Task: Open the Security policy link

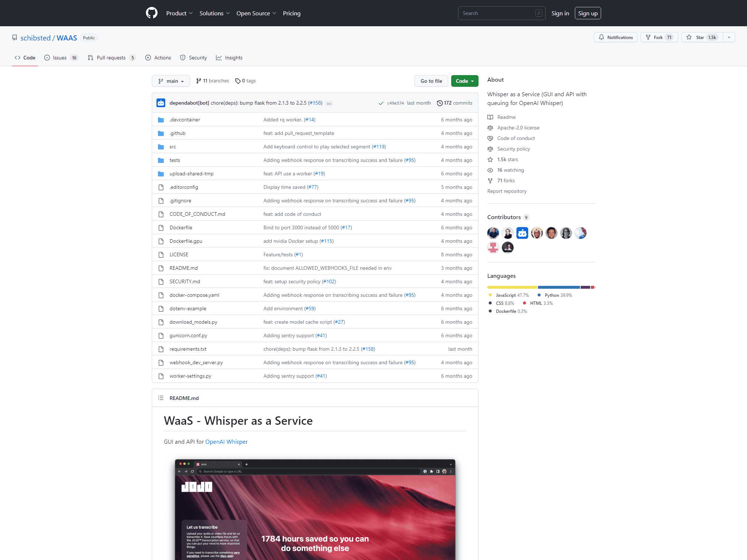Action: [x=514, y=149]
